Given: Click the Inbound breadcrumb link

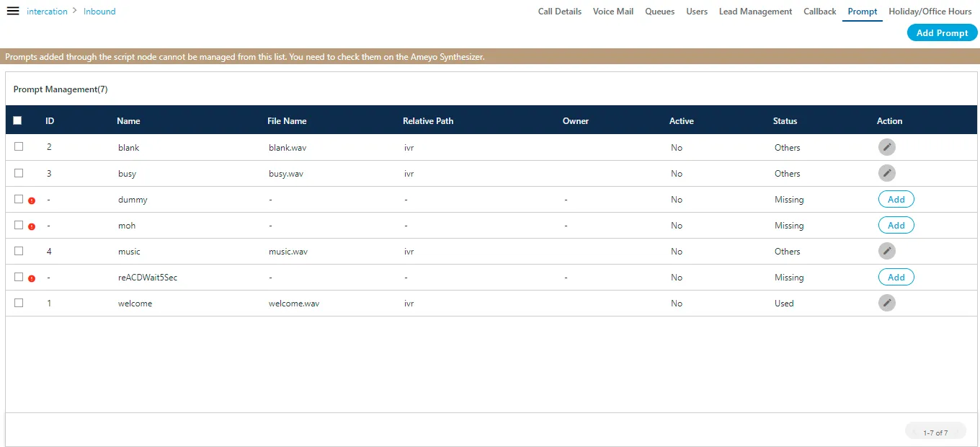Looking at the screenshot, I should pos(99,12).
